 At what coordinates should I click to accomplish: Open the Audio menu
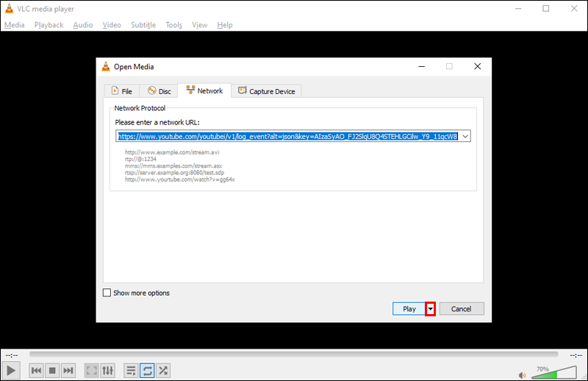pos(83,25)
